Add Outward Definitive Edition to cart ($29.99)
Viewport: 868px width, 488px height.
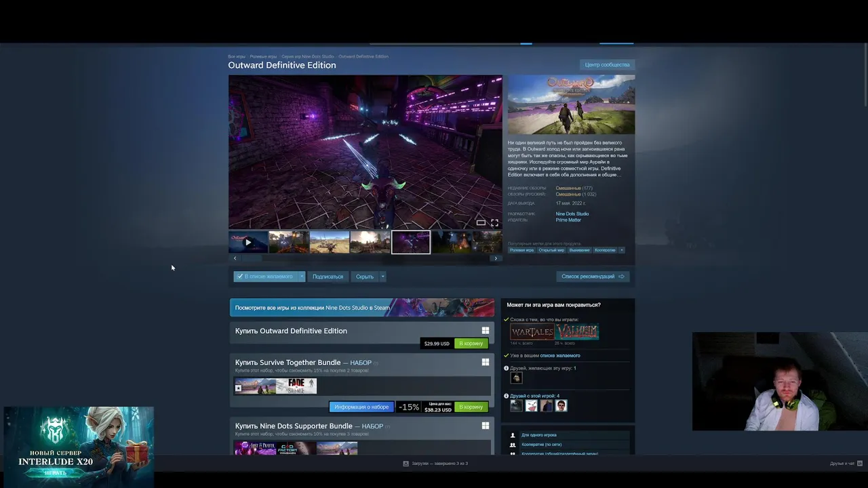tap(471, 344)
